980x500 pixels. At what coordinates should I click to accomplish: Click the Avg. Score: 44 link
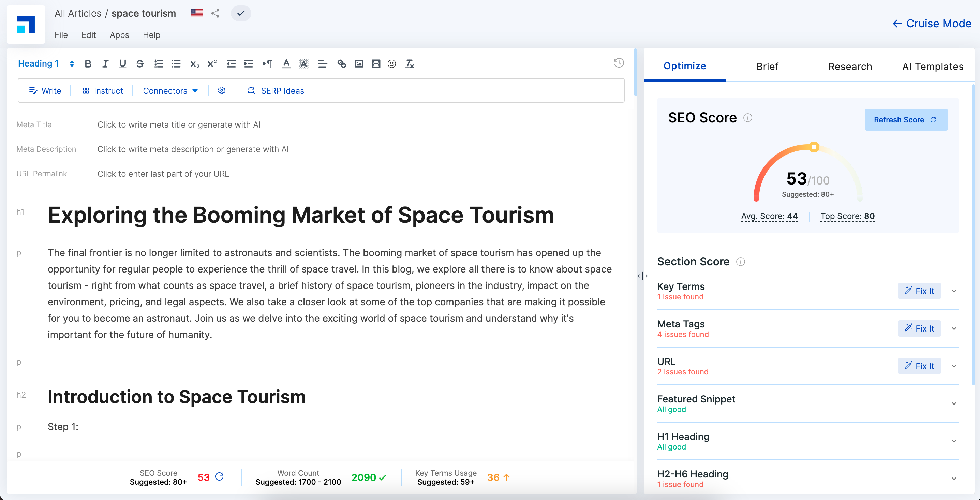(769, 216)
